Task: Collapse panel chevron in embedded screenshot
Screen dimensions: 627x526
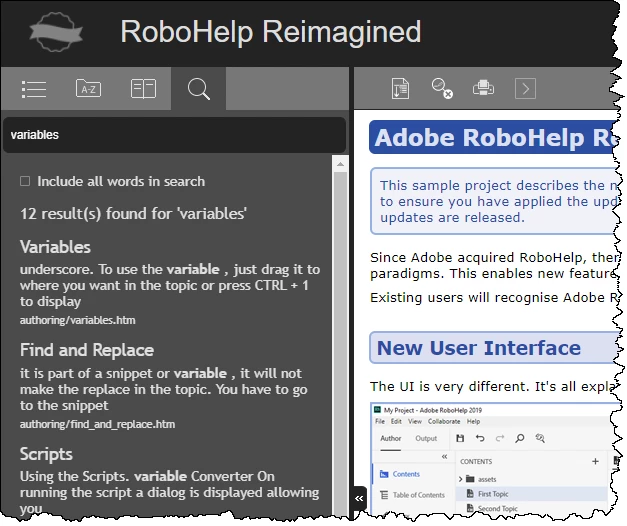Action: point(444,456)
